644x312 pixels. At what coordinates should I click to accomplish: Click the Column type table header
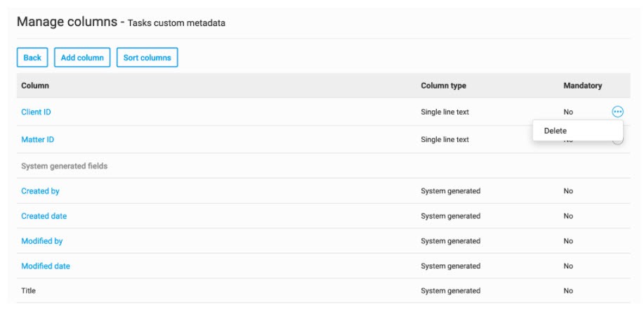(x=443, y=86)
